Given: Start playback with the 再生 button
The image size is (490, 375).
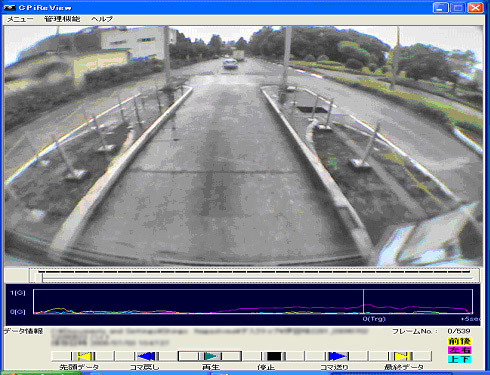Looking at the screenshot, I should 209,356.
